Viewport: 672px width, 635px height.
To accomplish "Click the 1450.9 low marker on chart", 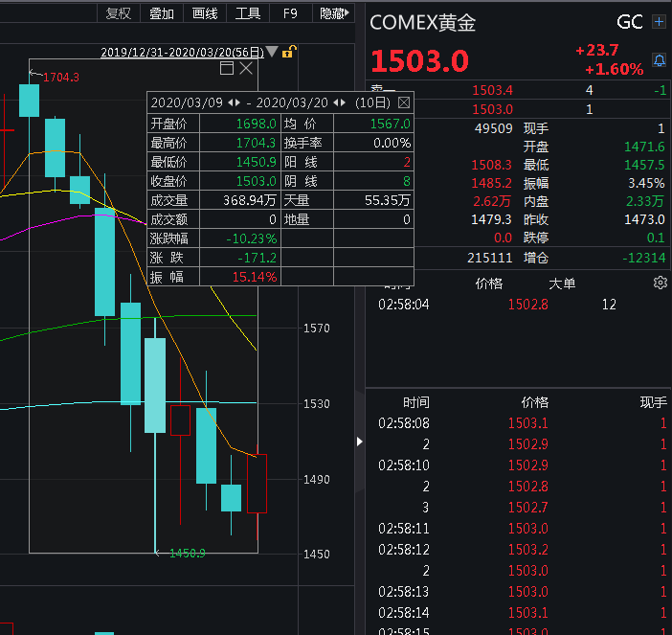I will click(188, 553).
